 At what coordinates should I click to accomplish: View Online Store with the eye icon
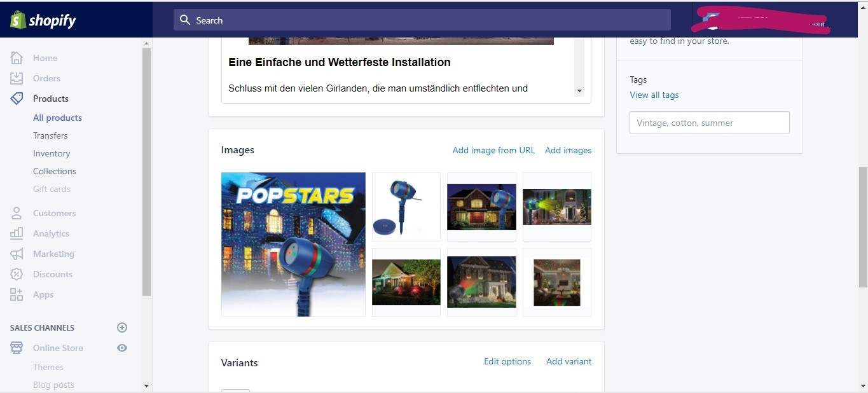122,348
